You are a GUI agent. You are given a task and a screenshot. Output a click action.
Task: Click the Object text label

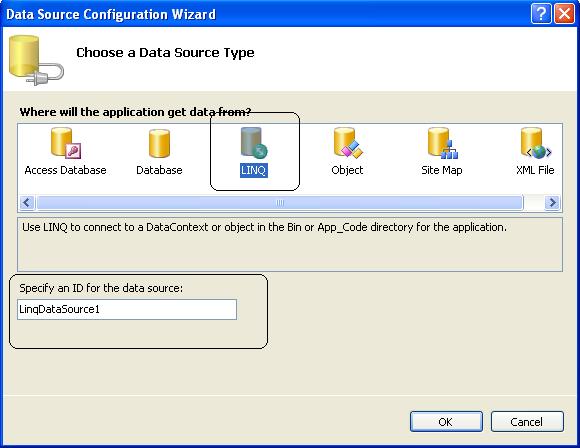point(347,170)
